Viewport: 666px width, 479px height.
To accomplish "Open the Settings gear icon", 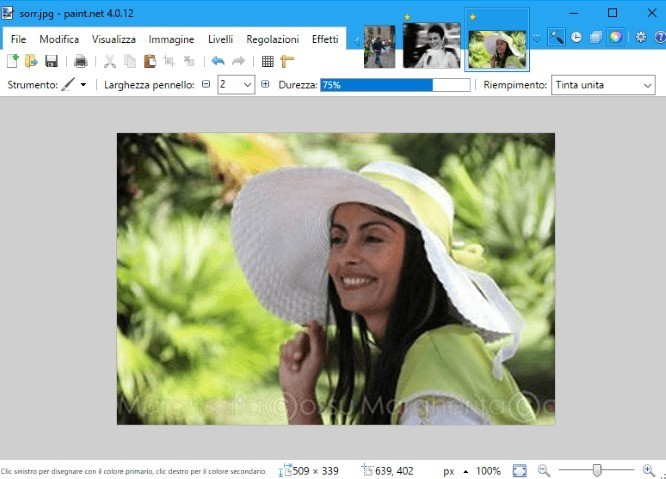I will [641, 38].
